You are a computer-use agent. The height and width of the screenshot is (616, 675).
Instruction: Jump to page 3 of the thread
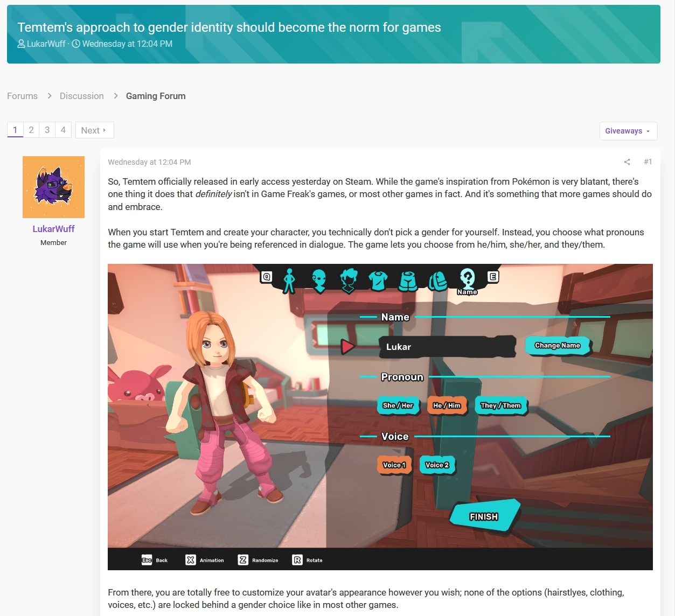pyautogui.click(x=47, y=130)
